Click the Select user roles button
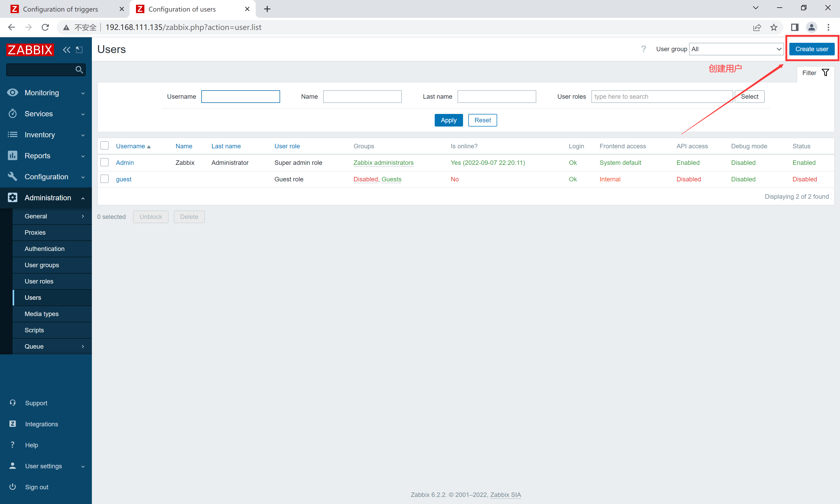Viewport: 840px width, 504px height. coord(749,96)
